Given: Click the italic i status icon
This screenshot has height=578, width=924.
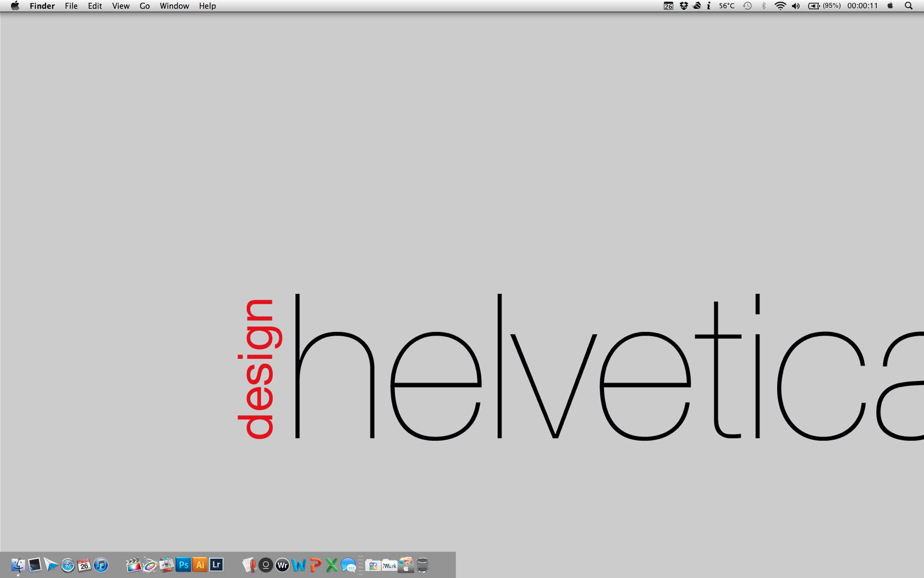Looking at the screenshot, I should coord(709,6).
